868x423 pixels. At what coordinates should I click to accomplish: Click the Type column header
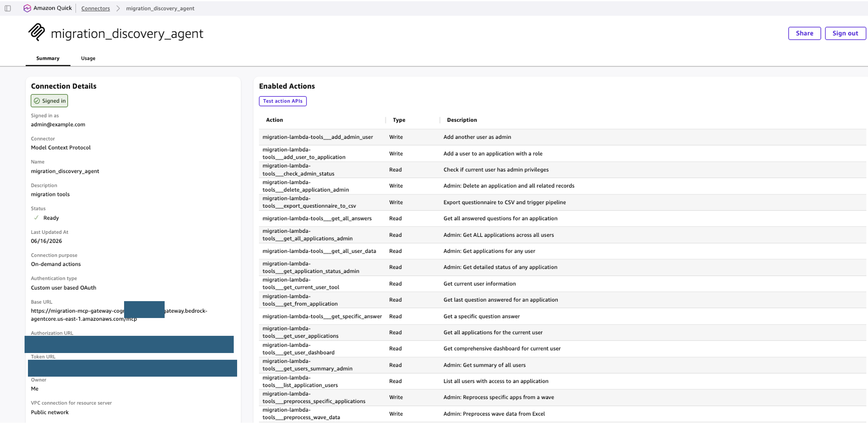point(399,120)
